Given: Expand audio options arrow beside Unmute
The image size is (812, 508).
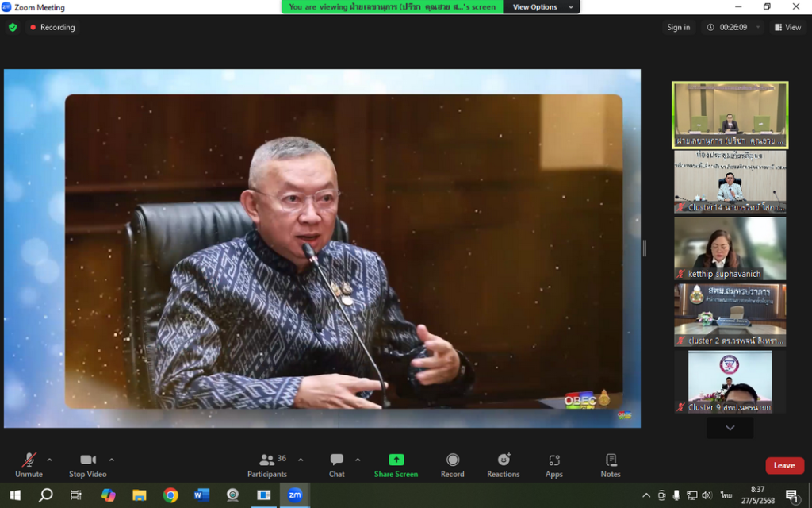Looking at the screenshot, I should [x=49, y=460].
